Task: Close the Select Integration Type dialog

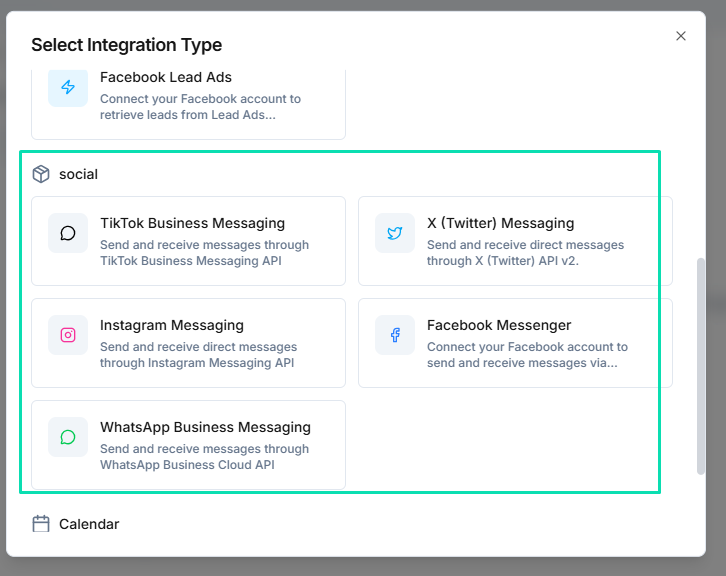Action: (681, 36)
